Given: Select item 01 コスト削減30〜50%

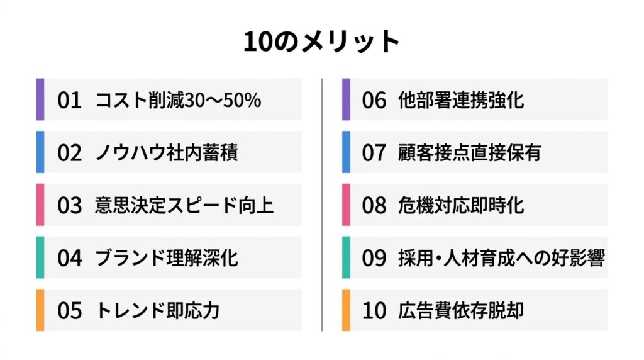Looking at the screenshot, I should pyautogui.click(x=169, y=99).
